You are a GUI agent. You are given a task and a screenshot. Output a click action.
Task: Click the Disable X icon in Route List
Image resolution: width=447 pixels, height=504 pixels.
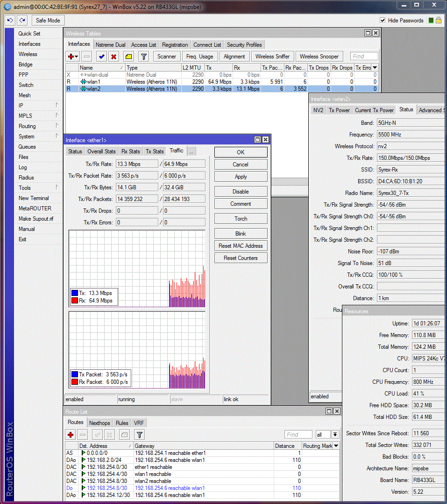tap(109, 435)
